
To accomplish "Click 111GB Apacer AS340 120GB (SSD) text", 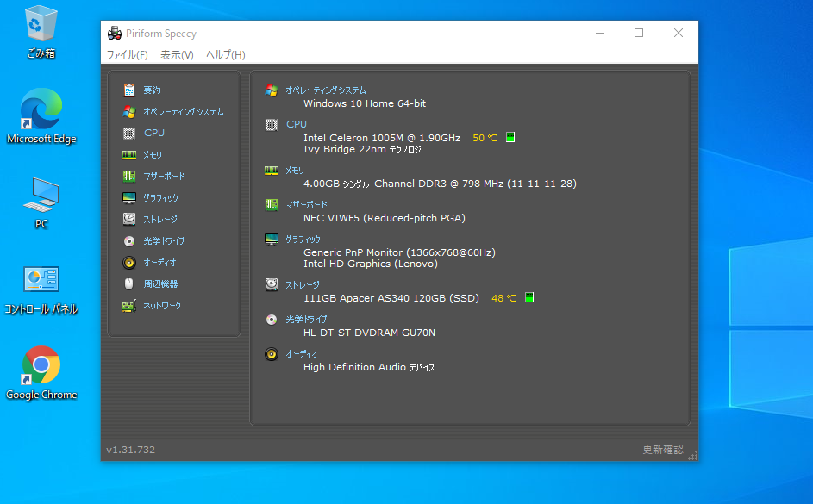I will click(x=391, y=298).
